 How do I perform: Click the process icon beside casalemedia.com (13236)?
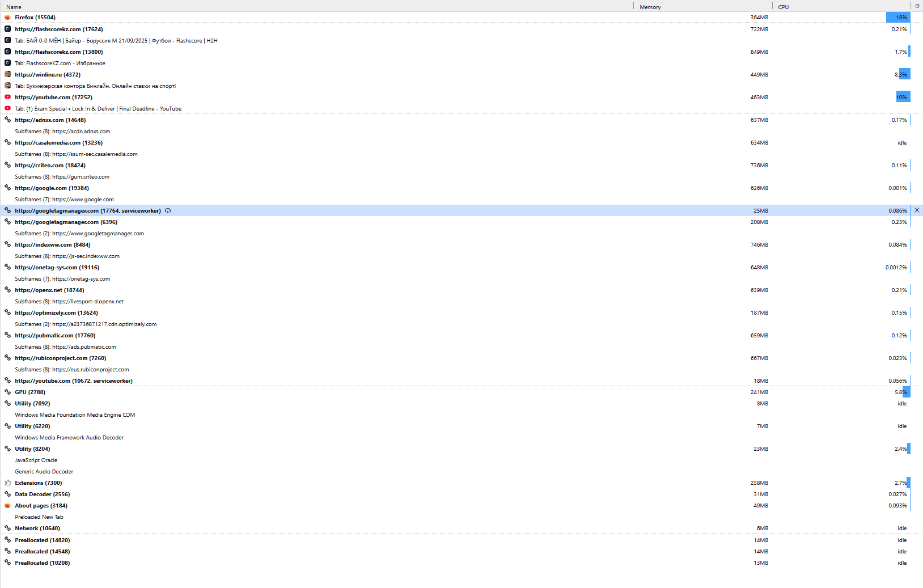(x=7, y=142)
